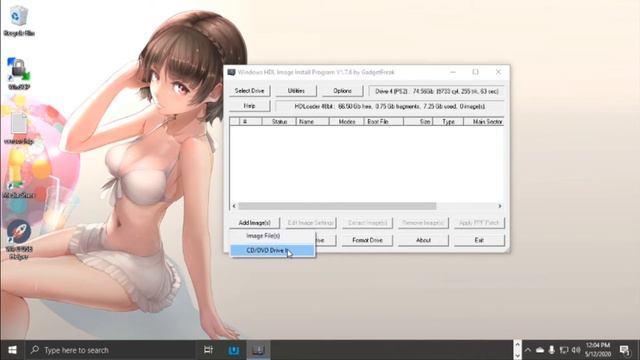Sort by the Type column header
Screen dimensions: 640x360
tap(448, 122)
